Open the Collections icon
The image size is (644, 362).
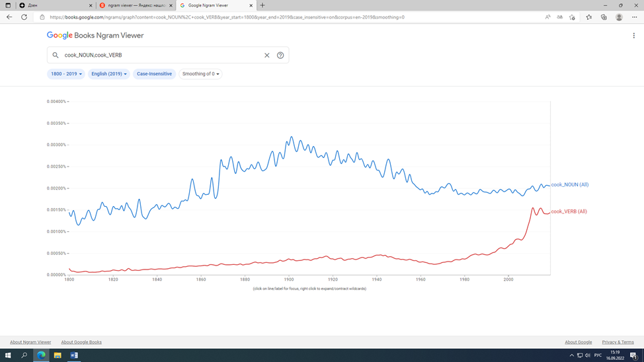point(604,17)
